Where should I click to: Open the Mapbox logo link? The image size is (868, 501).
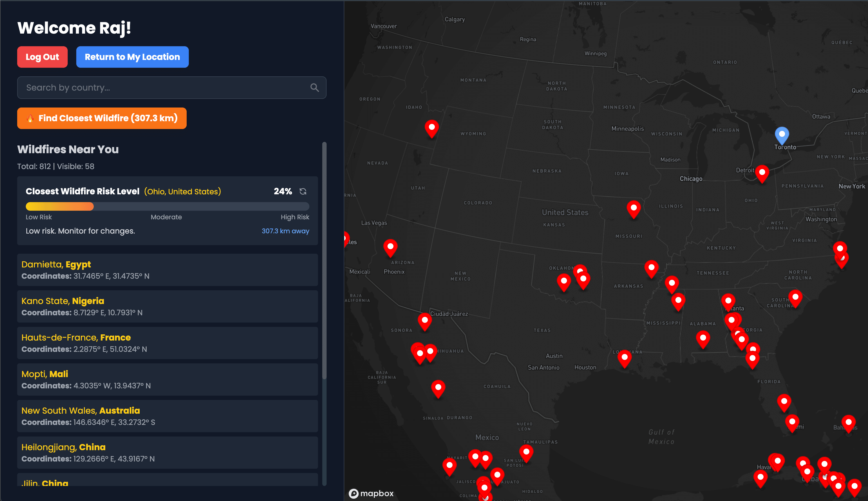pyautogui.click(x=371, y=493)
